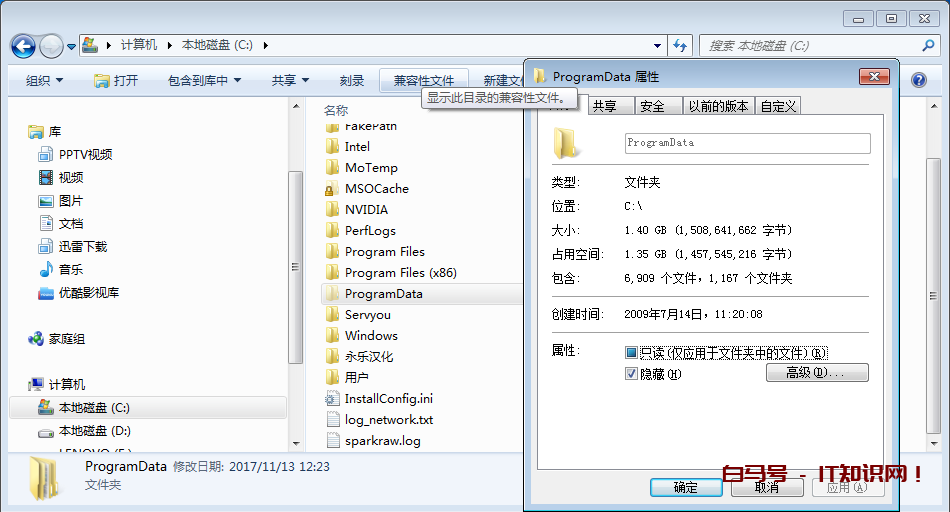Switch to the 安全 tab in properties
950x512 pixels.
click(658, 106)
